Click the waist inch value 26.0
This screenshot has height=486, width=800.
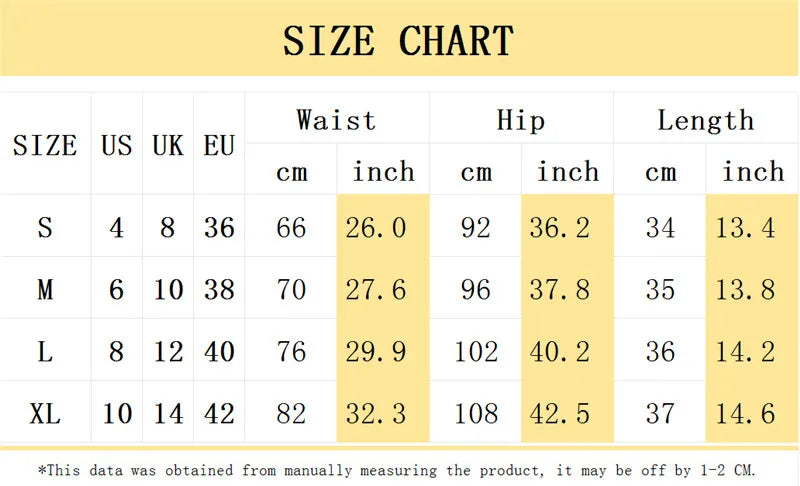[x=376, y=227]
